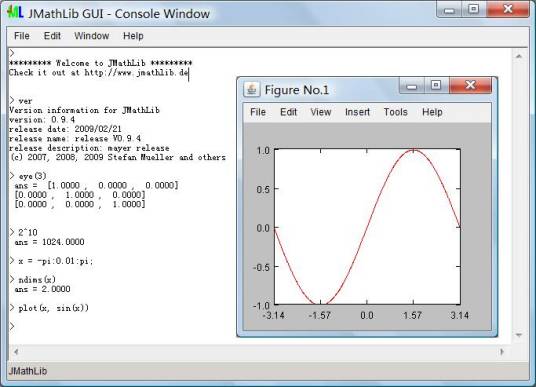Open the Window menu in Console Window
Screen dimensions: 536x387
91,36
